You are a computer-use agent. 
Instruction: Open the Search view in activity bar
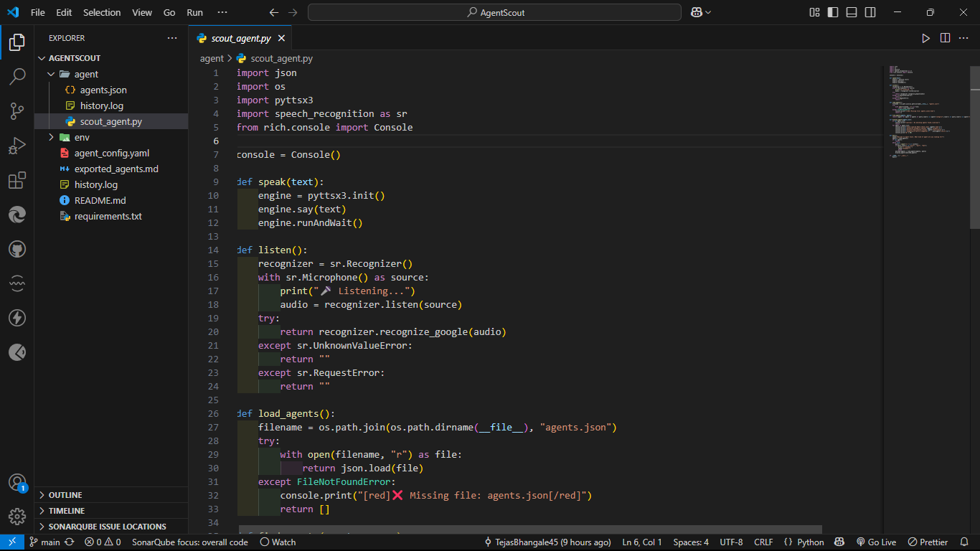pyautogui.click(x=17, y=77)
